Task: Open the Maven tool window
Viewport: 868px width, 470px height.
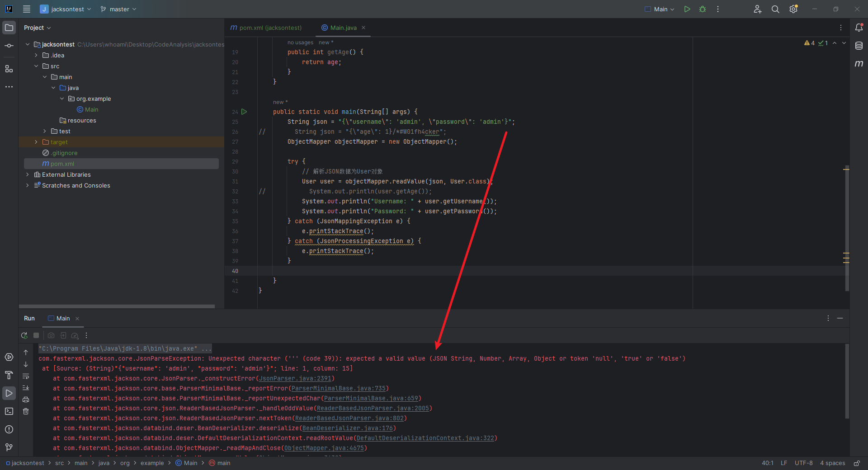Action: pyautogui.click(x=859, y=64)
